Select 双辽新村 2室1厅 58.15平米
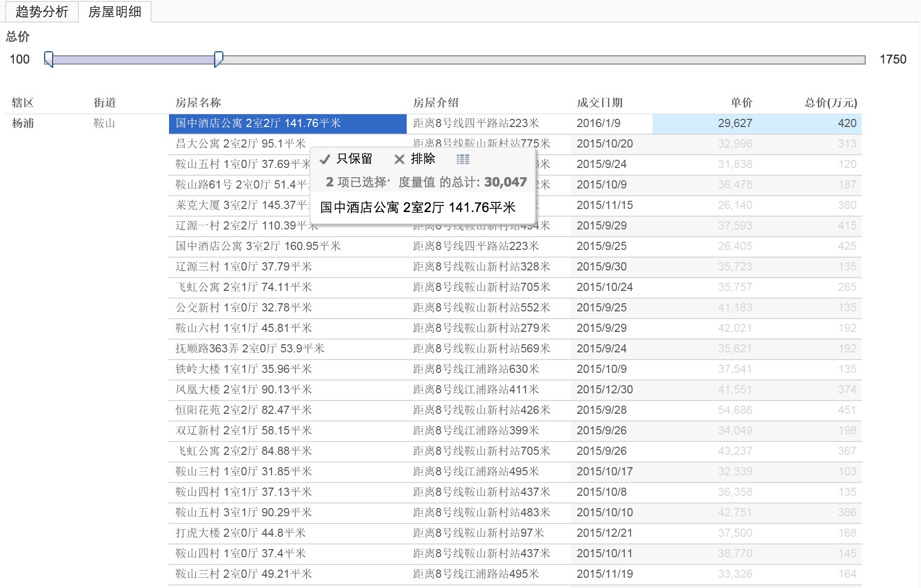 (244, 430)
